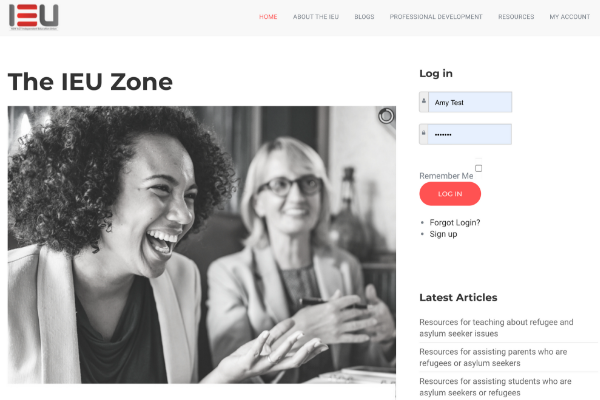Expand the Resources menu
The width and height of the screenshot is (600, 400).
(516, 17)
